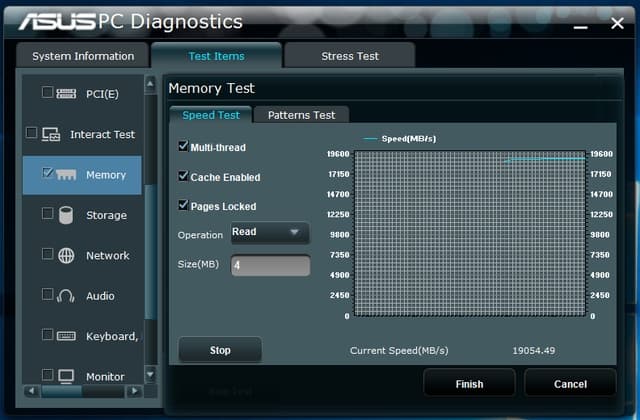
Task: Click the test list scroll down arrow
Action: 150,374
